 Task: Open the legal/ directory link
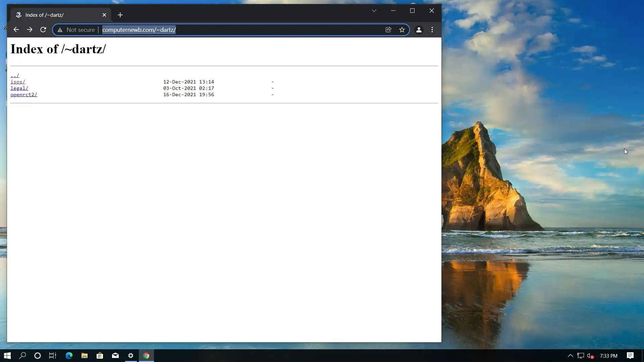pos(19,88)
